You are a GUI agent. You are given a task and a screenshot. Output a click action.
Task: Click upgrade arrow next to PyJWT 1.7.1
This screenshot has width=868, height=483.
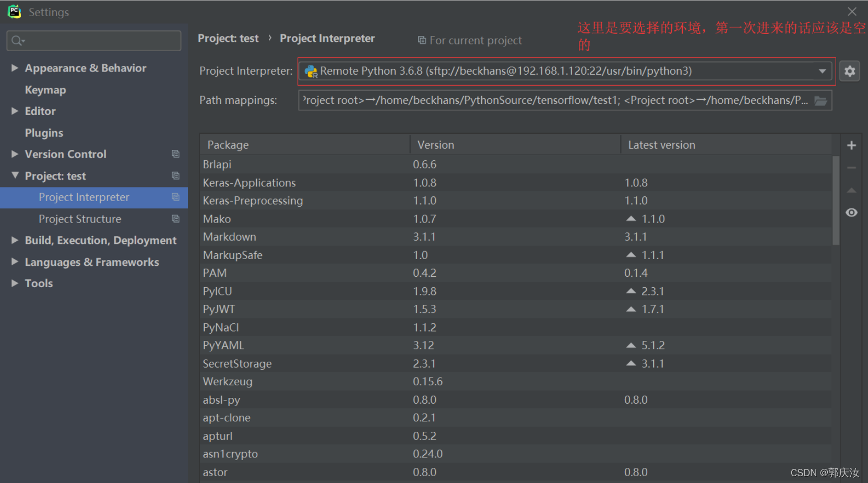[x=631, y=309]
